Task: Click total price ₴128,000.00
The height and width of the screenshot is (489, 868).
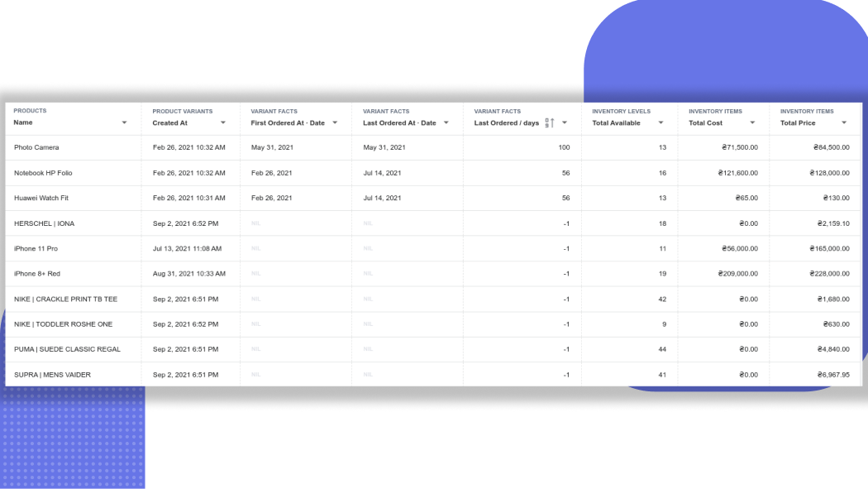Action: coord(829,173)
